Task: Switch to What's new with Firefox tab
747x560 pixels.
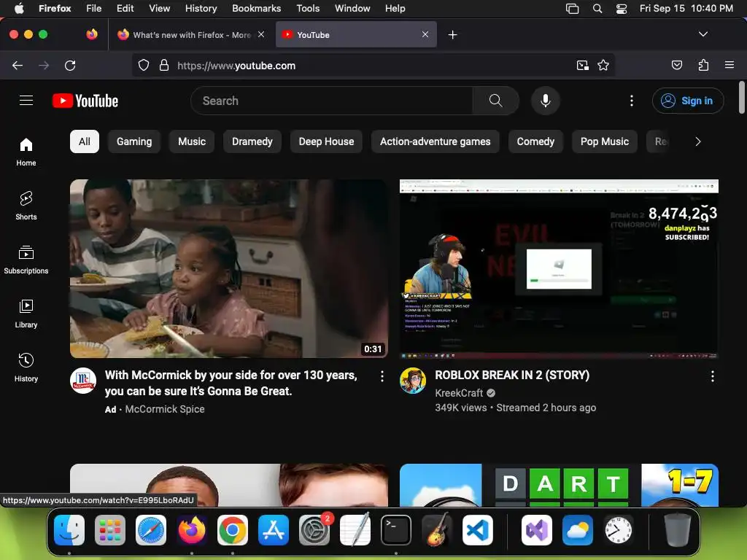Action: [190, 35]
